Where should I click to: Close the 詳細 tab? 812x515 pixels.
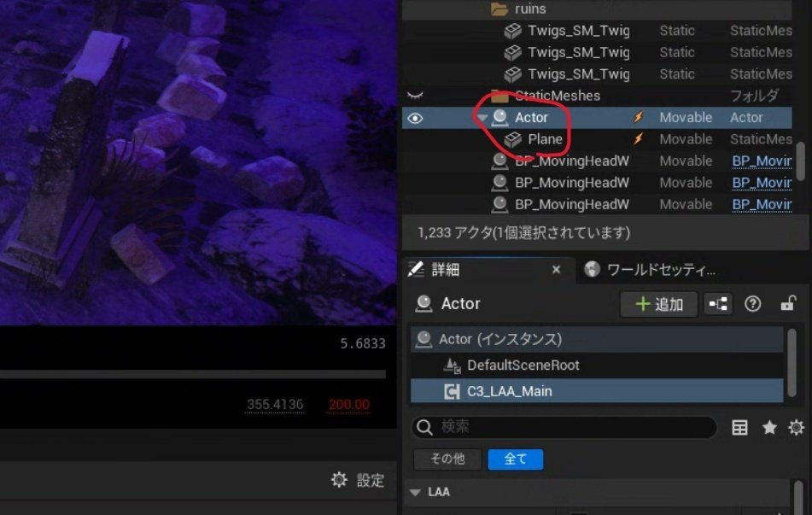tap(556, 269)
